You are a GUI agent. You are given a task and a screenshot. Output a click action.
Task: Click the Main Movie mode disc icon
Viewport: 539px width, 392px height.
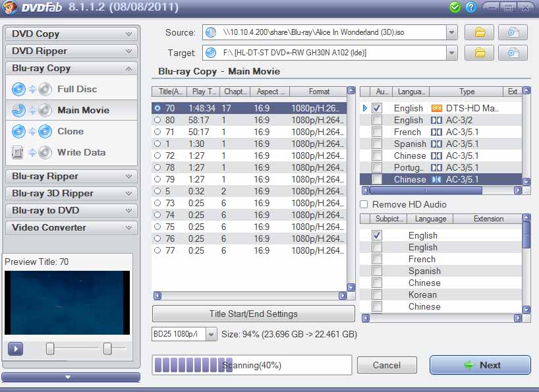click(x=18, y=110)
